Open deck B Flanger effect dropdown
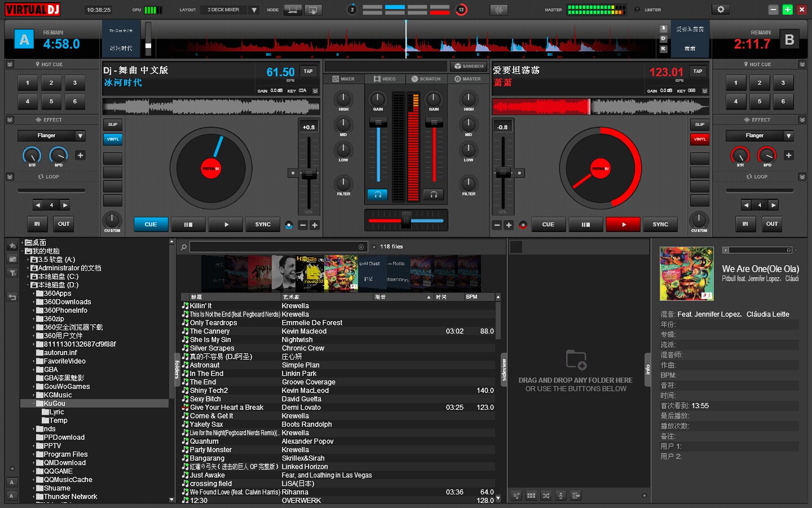 760,136
